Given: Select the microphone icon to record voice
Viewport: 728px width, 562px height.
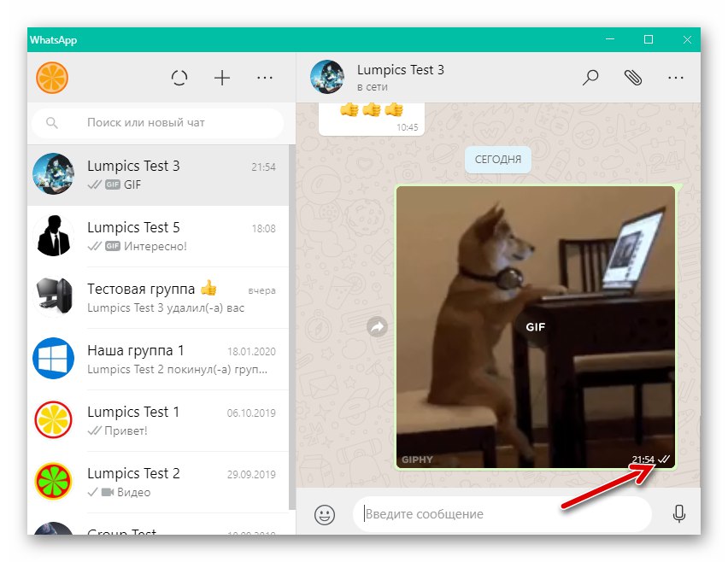Looking at the screenshot, I should [x=679, y=513].
